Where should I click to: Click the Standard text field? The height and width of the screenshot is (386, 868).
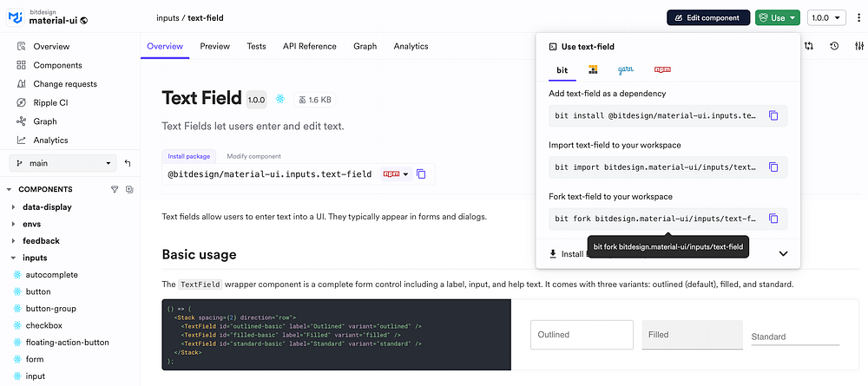795,337
